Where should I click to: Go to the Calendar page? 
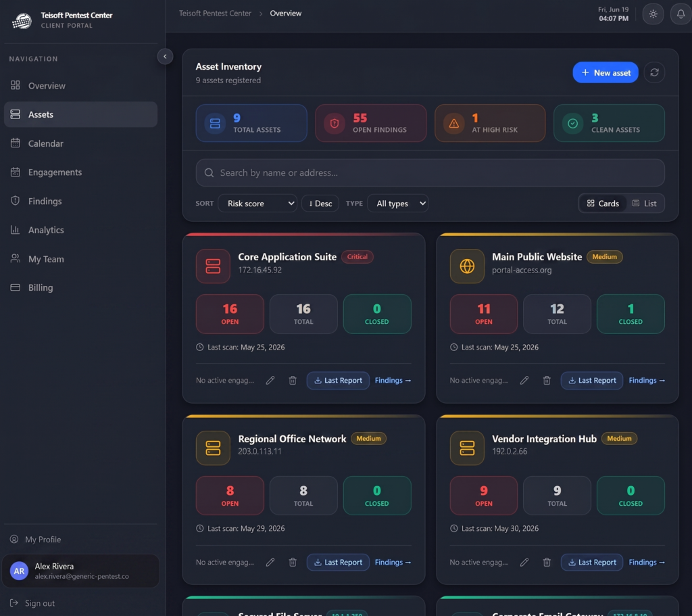(81, 143)
